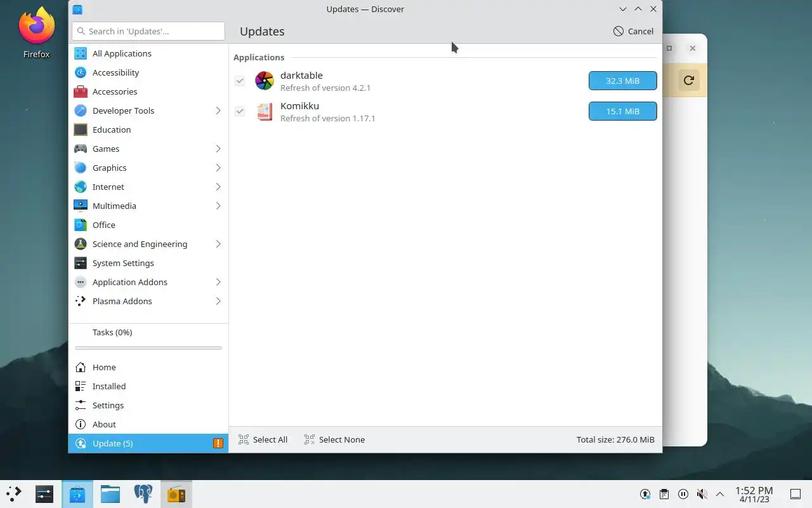
Task: Click 'Refresh of version 4.2.1' text
Action: (x=325, y=88)
